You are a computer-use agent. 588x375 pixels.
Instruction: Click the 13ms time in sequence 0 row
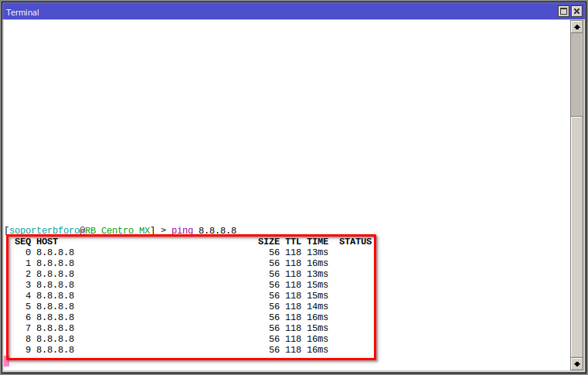pyautogui.click(x=318, y=253)
